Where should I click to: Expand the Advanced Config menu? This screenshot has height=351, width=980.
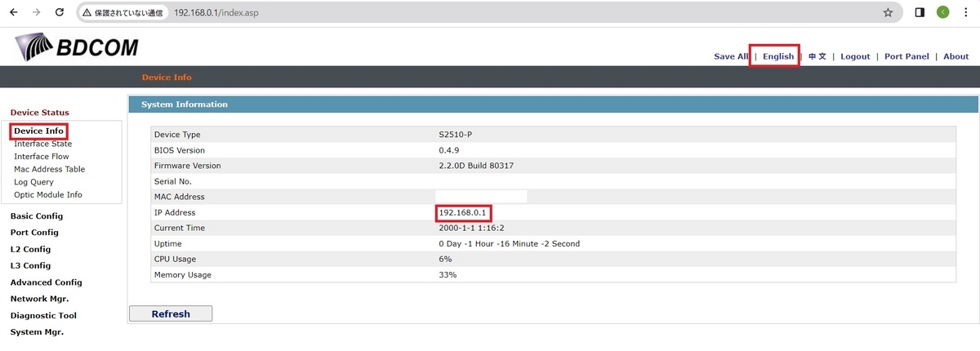(x=46, y=282)
